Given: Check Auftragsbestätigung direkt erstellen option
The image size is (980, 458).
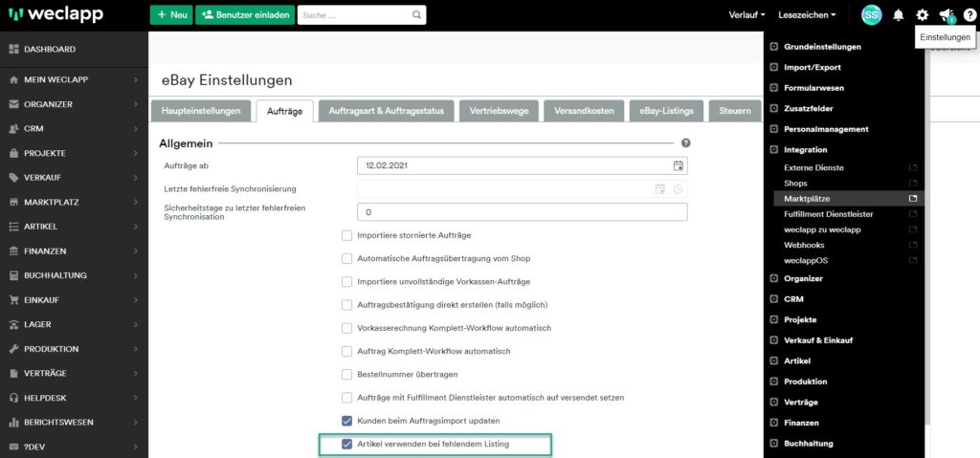Looking at the screenshot, I should (x=346, y=305).
